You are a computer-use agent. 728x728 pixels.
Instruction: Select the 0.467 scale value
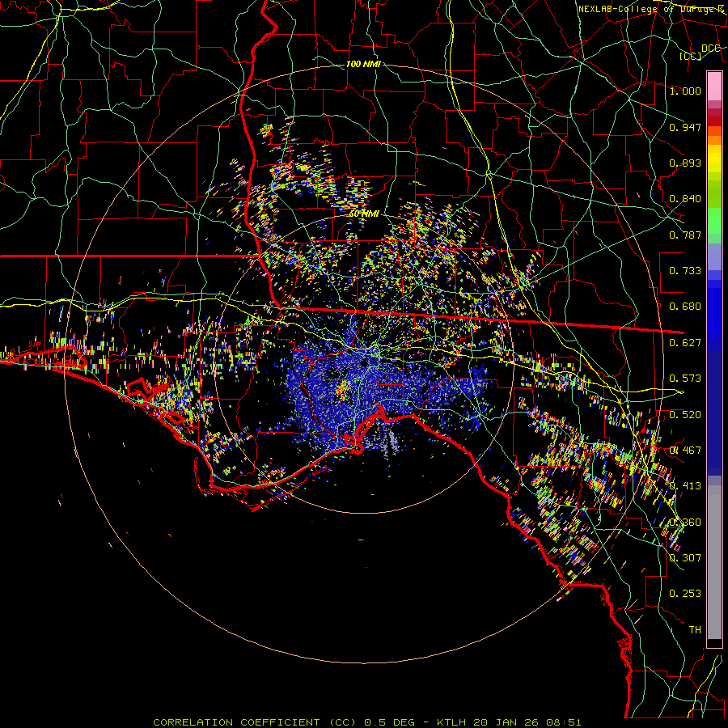[685, 451]
